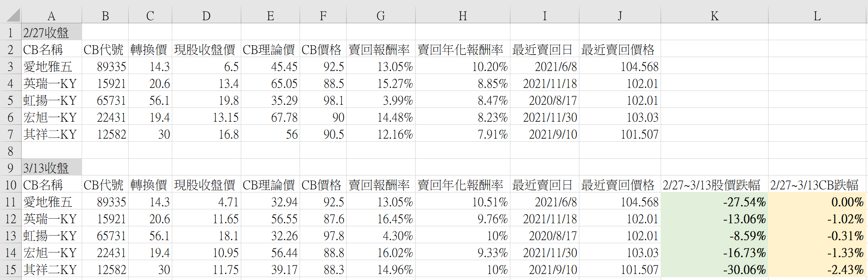Click 現股收盤價 6.5 cell
Screen dimensions: 868x280
(207, 66)
